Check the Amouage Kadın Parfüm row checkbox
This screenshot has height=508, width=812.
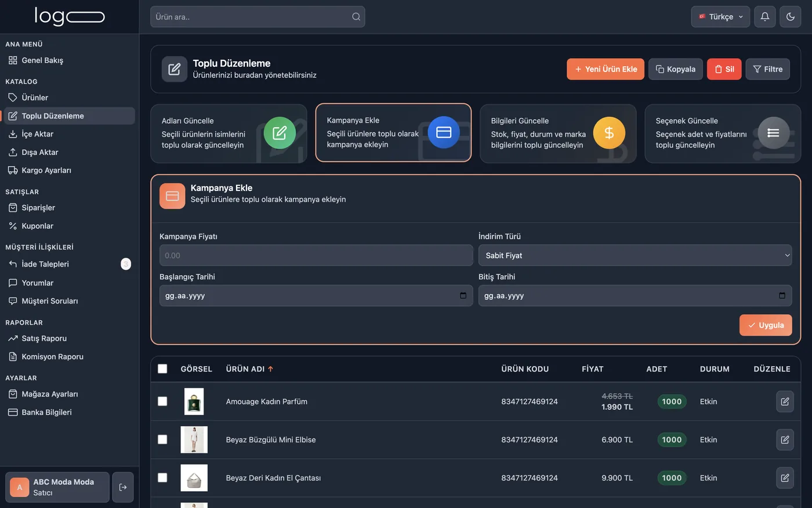(x=162, y=401)
